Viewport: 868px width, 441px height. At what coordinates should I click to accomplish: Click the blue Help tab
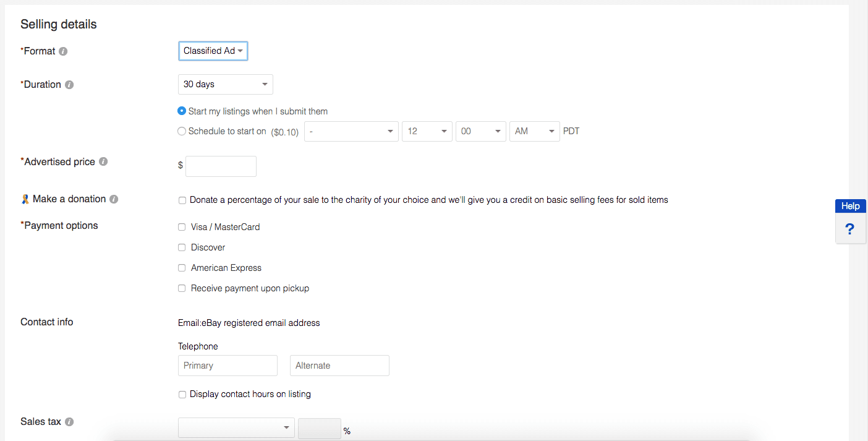tap(850, 206)
